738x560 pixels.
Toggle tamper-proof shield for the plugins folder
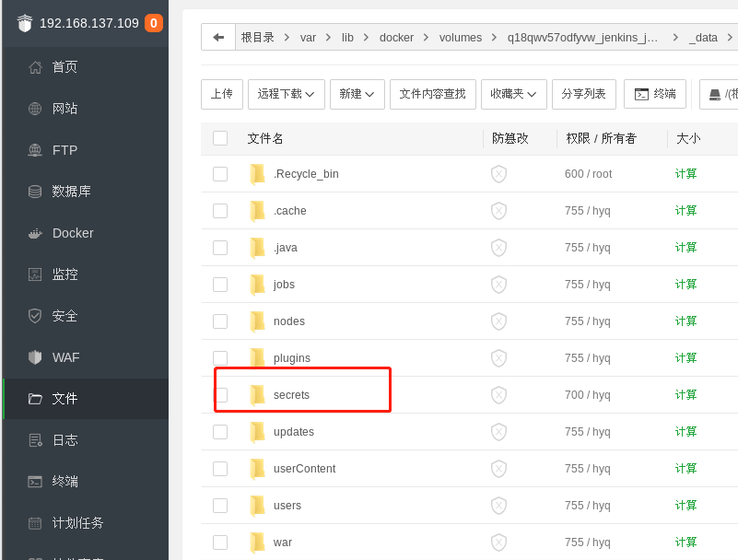(x=498, y=357)
